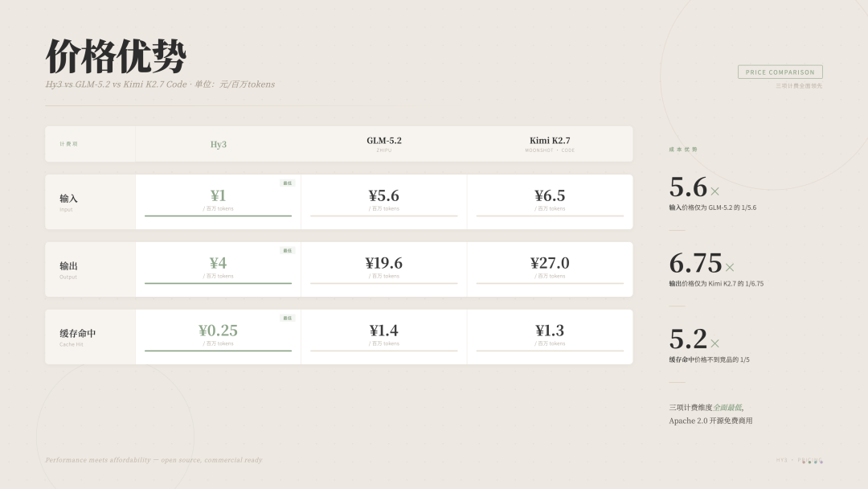Click the PRICE COMPARISON badge

pyautogui.click(x=780, y=72)
